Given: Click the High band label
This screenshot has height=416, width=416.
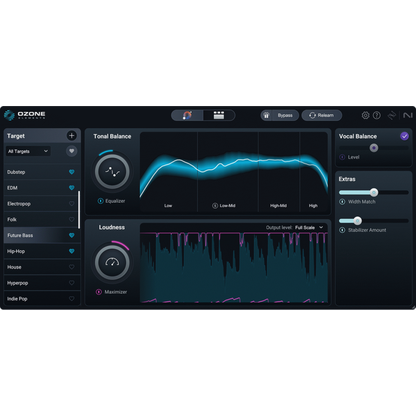Looking at the screenshot, I should point(313,206).
